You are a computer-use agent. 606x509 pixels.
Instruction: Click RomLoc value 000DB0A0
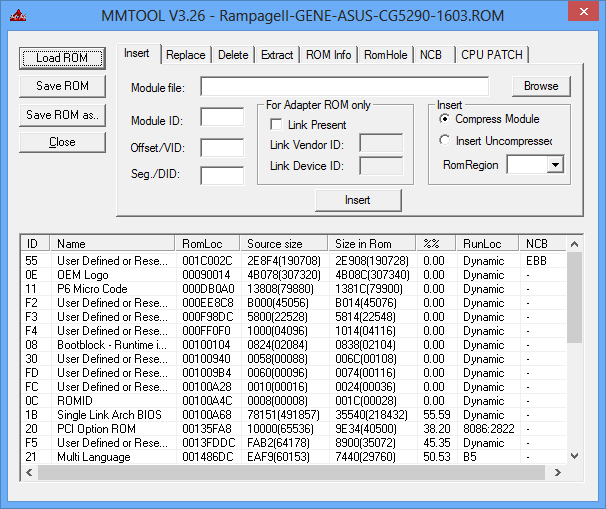click(x=208, y=289)
